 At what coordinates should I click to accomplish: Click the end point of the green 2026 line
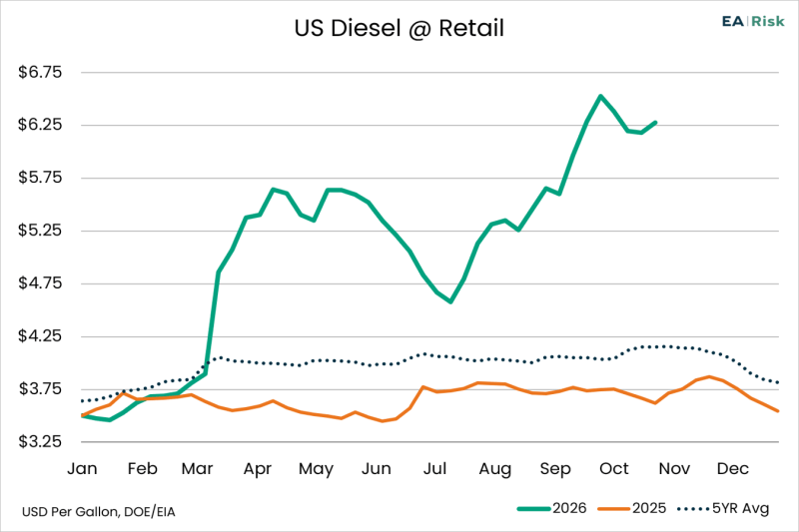coord(655,122)
